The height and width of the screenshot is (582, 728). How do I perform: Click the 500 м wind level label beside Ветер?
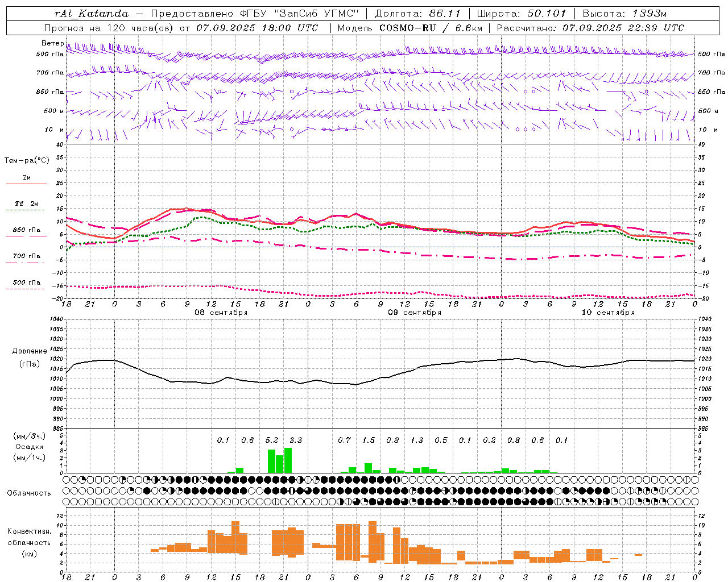point(54,111)
